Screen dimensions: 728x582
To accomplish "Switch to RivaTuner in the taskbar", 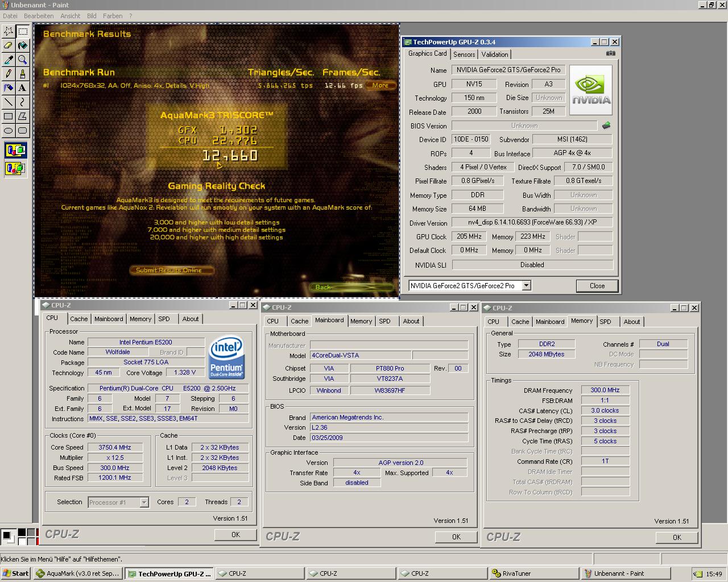I will coord(533,573).
